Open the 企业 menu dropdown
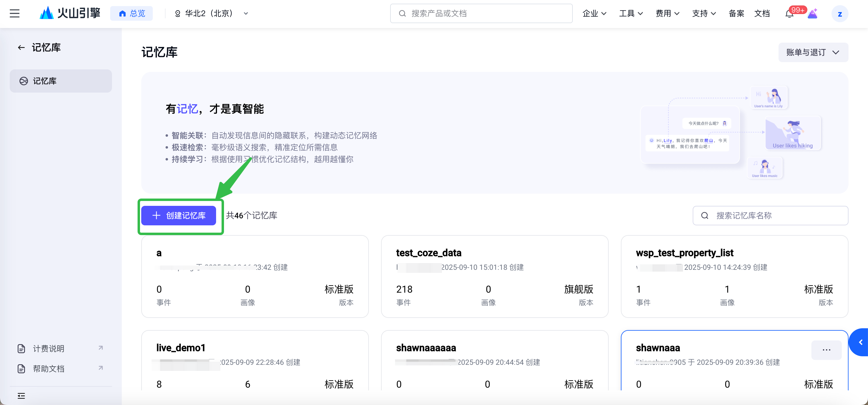This screenshot has height=405, width=868. click(x=594, y=13)
